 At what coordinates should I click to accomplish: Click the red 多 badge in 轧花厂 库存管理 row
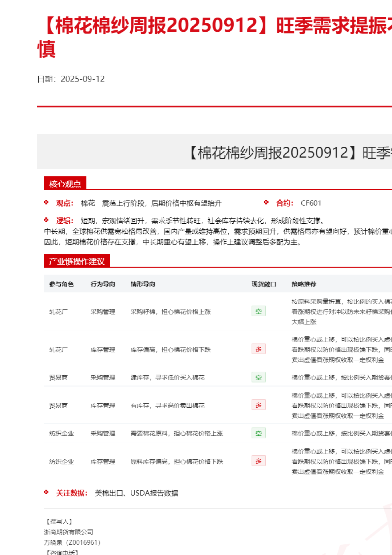click(x=258, y=349)
